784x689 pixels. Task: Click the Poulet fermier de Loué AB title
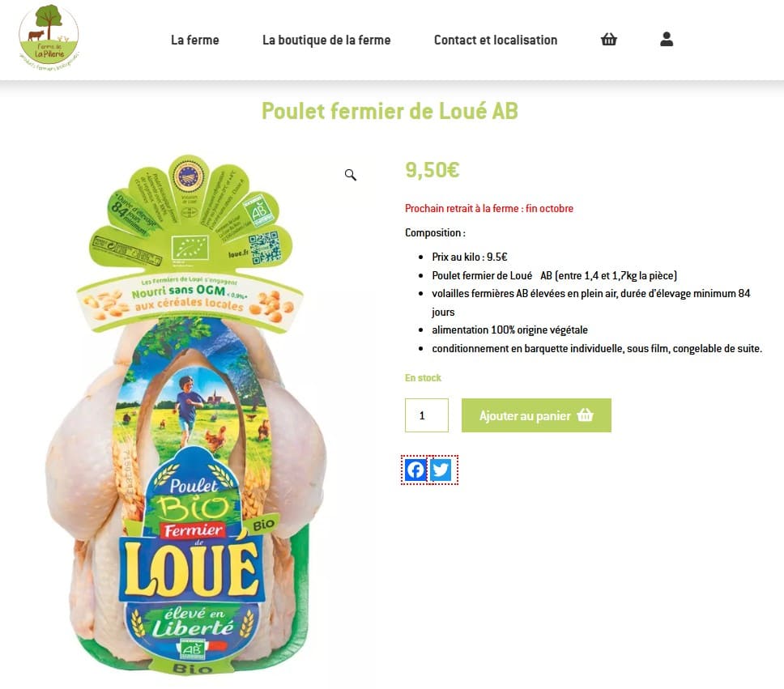click(x=390, y=111)
